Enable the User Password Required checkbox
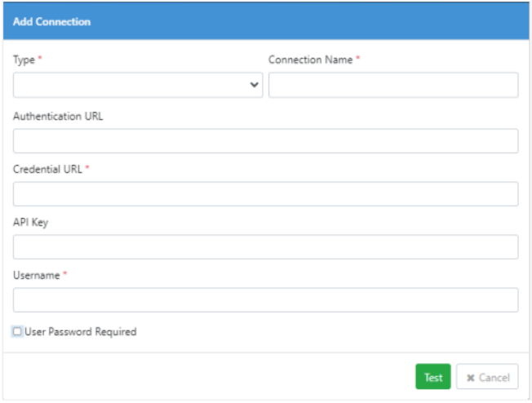Image resolution: width=532 pixels, height=403 pixels. 18,332
